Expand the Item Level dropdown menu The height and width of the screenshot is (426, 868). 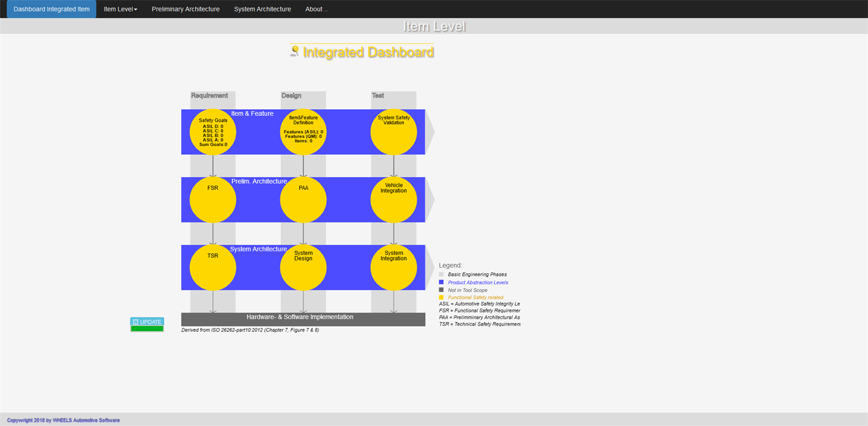[120, 9]
